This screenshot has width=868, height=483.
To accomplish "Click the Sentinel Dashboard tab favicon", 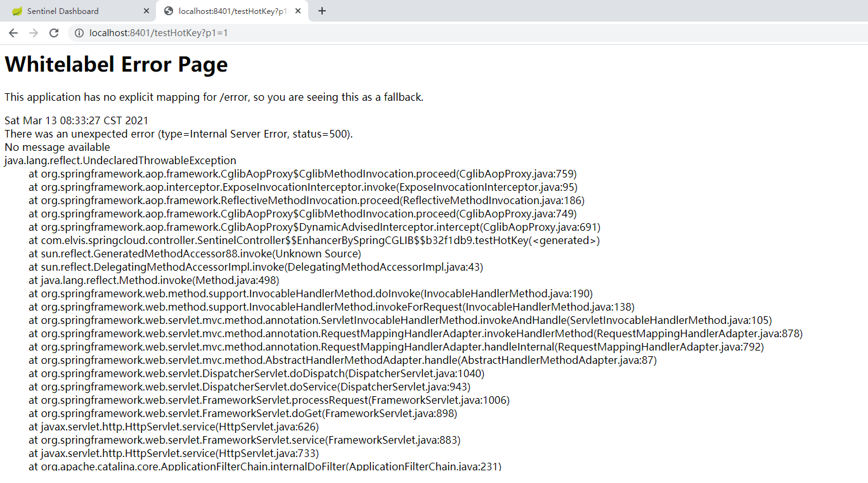I will (17, 11).
